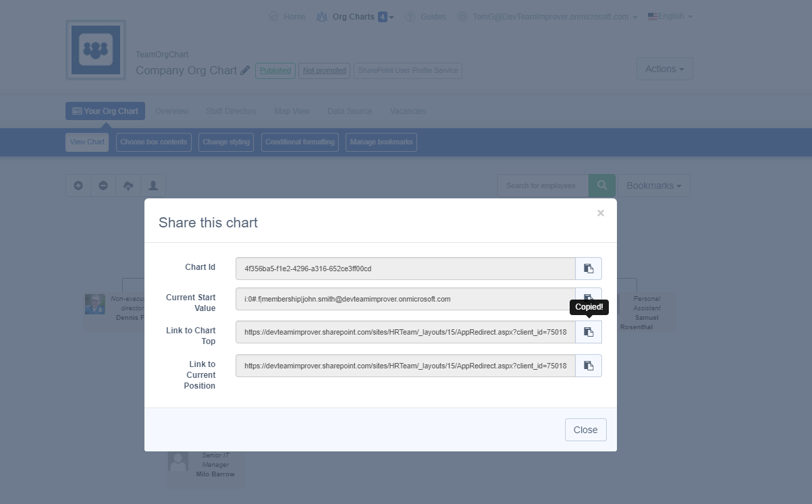Click the zoom out minus icon
This screenshot has width=812, height=504.
pos(103,186)
